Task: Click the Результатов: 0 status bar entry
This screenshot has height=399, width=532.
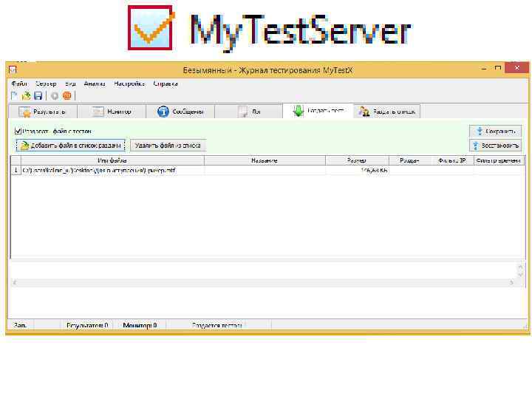Action: (x=87, y=325)
